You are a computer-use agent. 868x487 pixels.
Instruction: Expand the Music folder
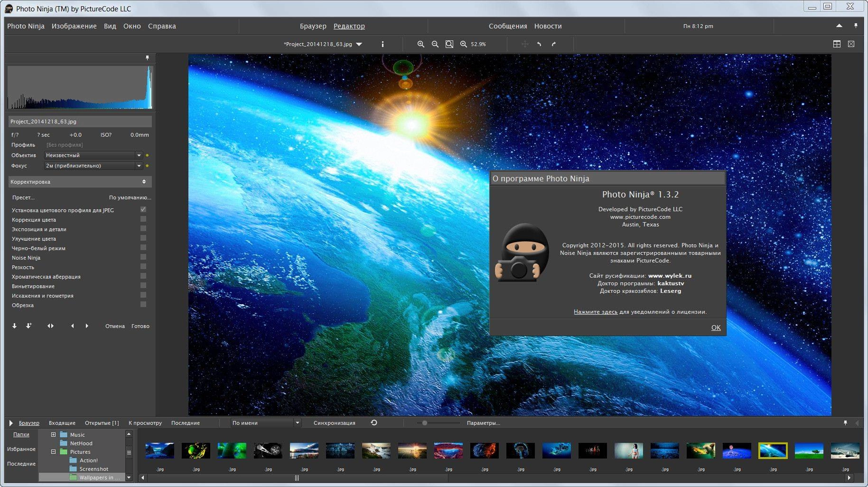pyautogui.click(x=53, y=434)
